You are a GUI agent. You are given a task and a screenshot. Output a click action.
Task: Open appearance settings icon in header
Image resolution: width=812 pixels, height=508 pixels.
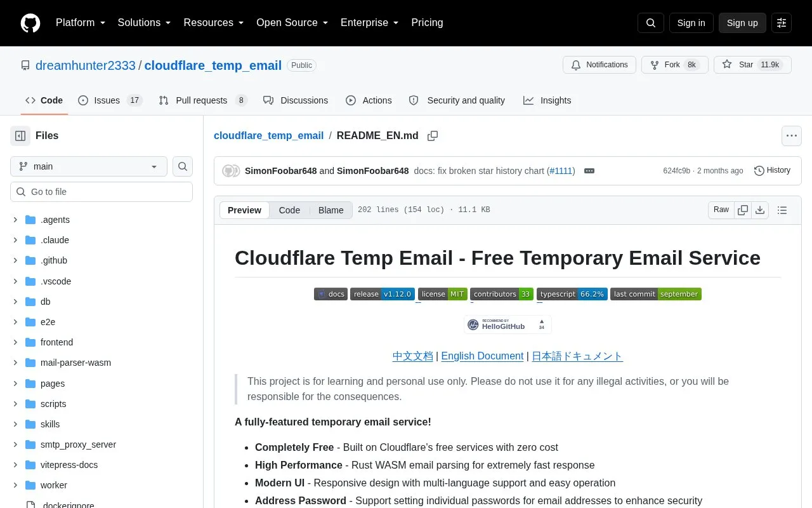pyautogui.click(x=782, y=23)
